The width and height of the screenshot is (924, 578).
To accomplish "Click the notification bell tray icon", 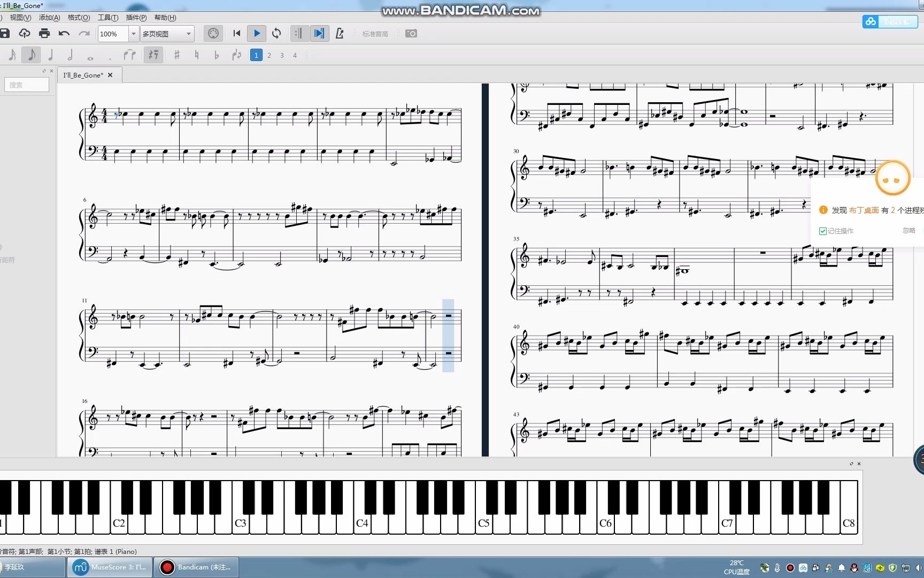I will [841, 568].
